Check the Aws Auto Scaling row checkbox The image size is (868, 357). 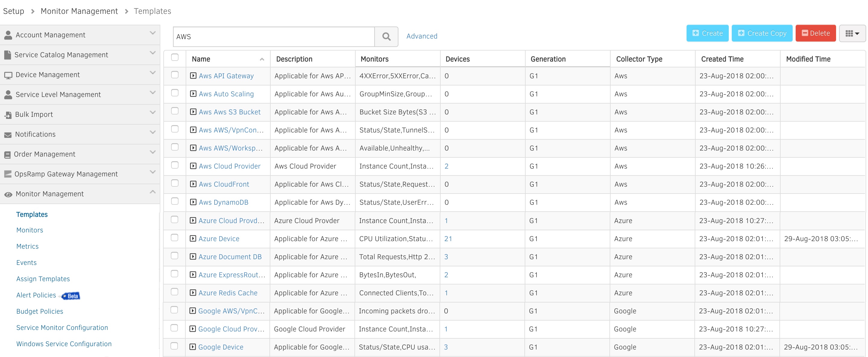click(175, 93)
